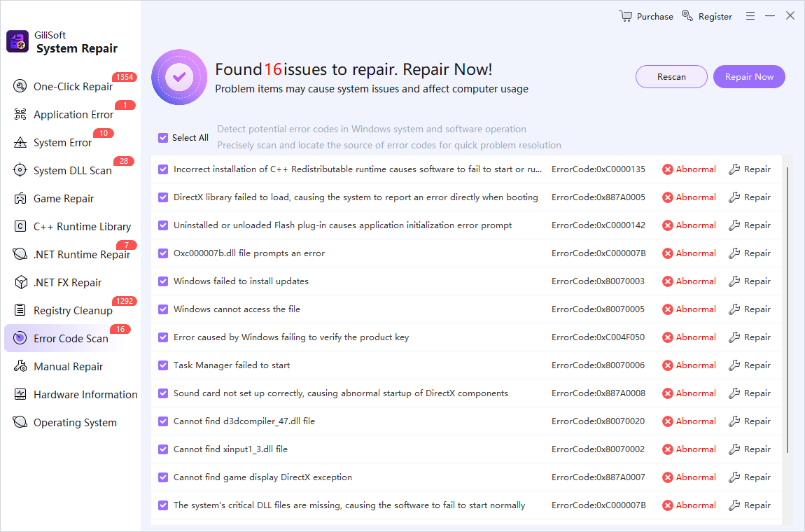Repair the xinput1_3.dll file issue
The image size is (805, 532).
750,449
